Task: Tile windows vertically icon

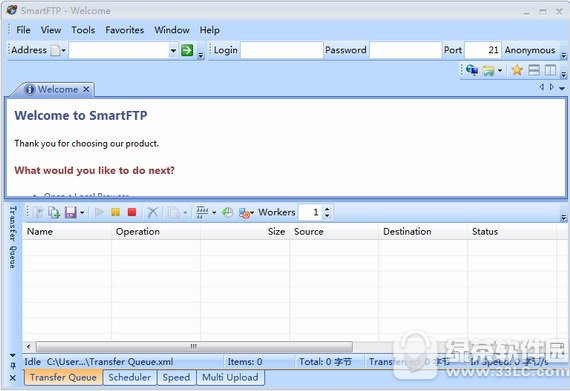Action: click(x=550, y=70)
